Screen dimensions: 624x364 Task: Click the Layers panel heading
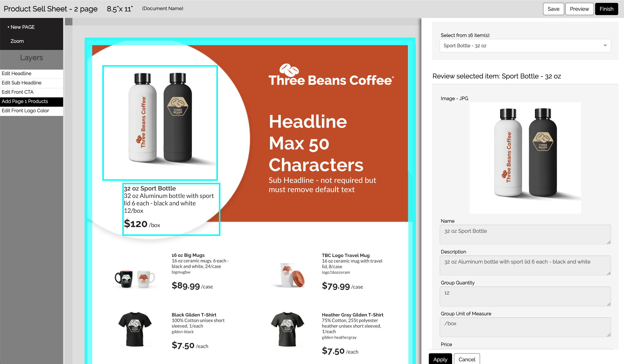coord(31,57)
